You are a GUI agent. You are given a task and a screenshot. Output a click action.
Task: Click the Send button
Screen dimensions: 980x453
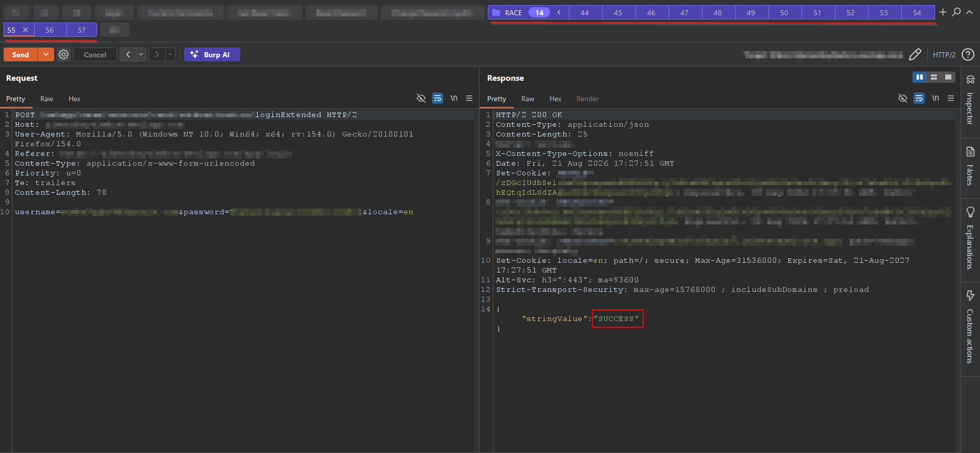[20, 55]
